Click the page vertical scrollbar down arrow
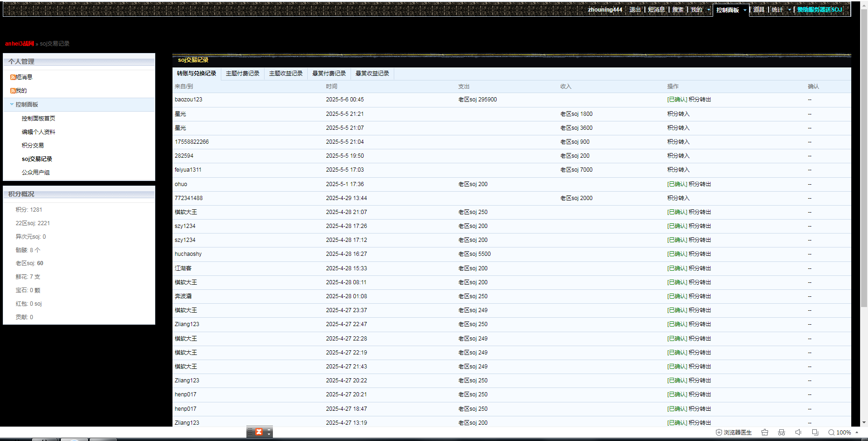Screen dimensions: 868x441 tap(864, 422)
